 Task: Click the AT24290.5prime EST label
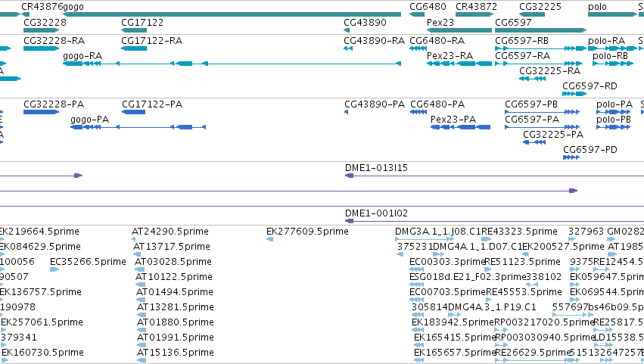pyautogui.click(x=170, y=232)
